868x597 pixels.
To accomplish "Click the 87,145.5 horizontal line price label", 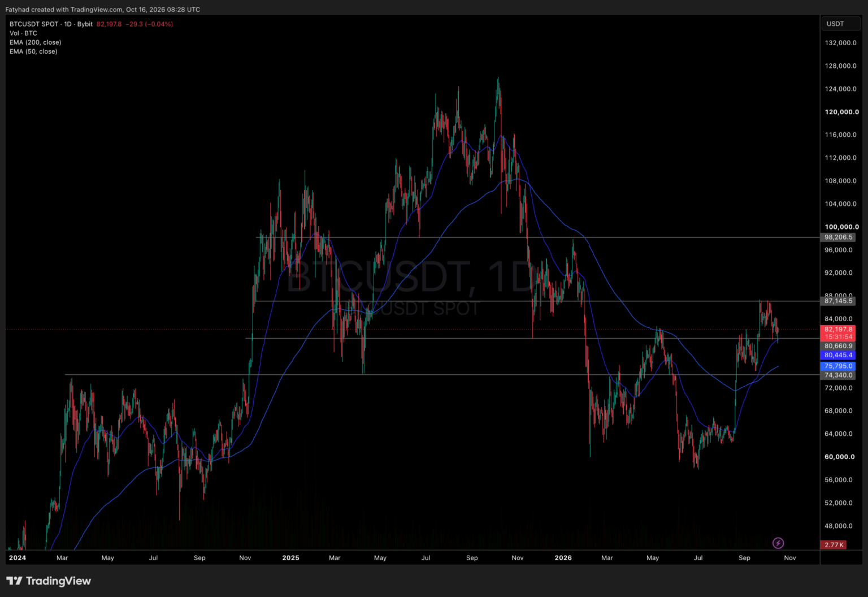I will coord(838,301).
